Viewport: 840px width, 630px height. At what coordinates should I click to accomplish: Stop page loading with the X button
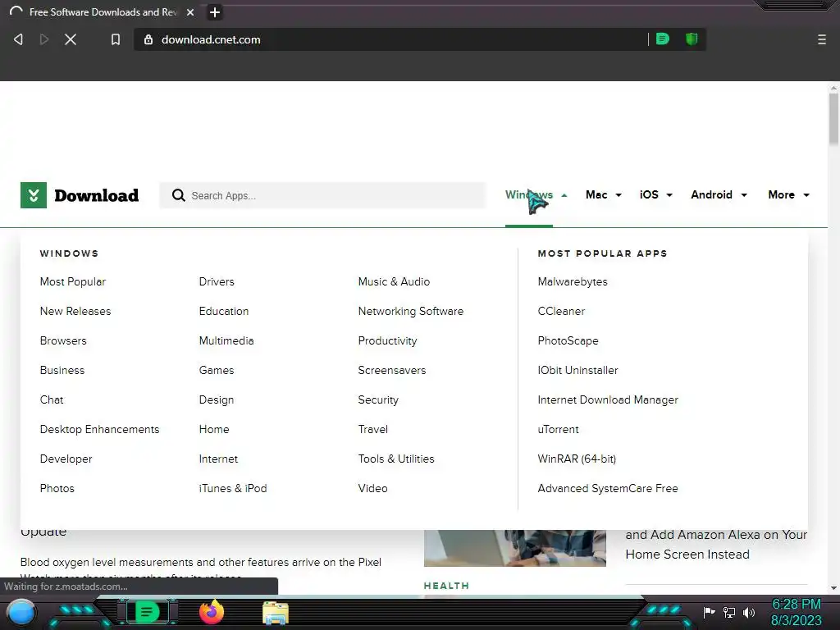71,39
